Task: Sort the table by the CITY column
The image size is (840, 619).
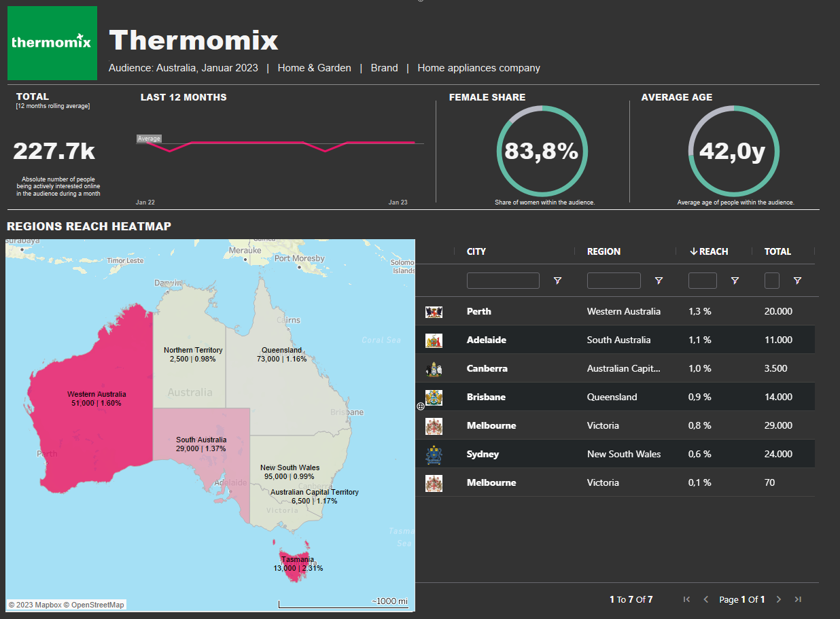Action: (476, 251)
